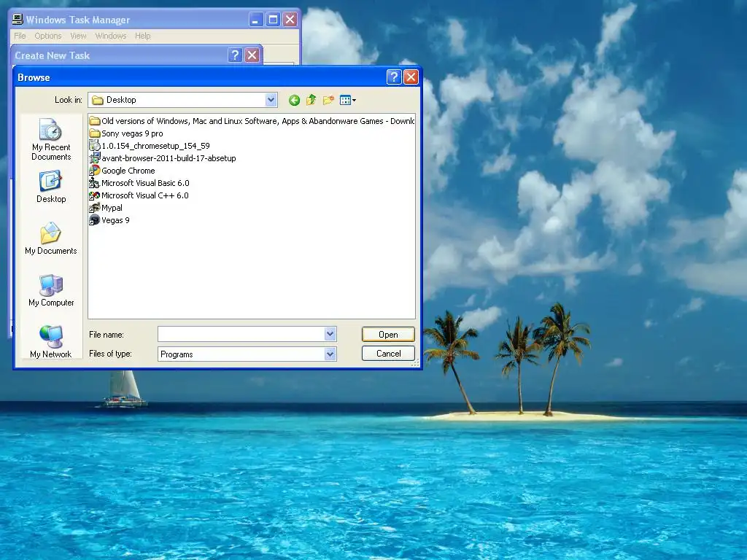The image size is (747, 560).
Task: Click 'Vegas 9' file name text
Action: click(115, 220)
